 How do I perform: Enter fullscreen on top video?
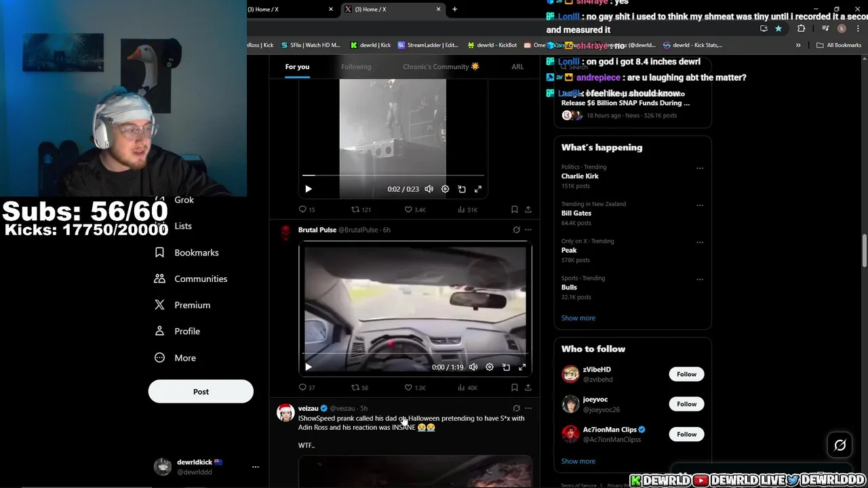pyautogui.click(x=478, y=189)
